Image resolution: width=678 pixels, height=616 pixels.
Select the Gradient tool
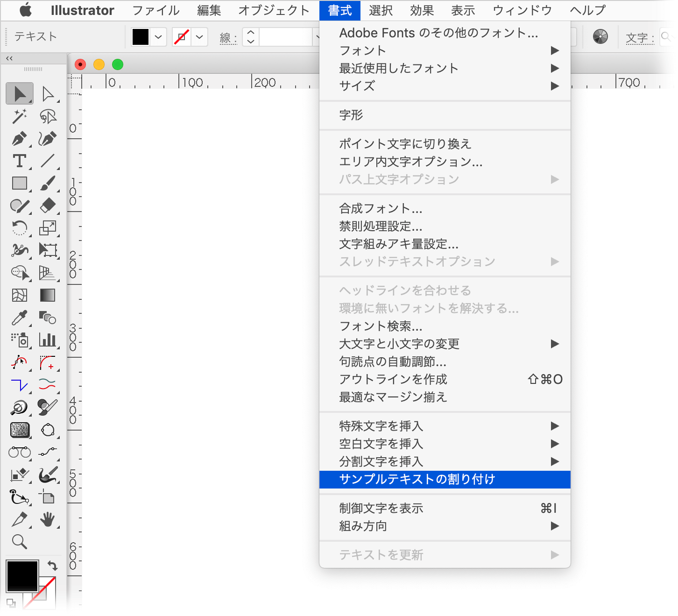click(x=48, y=295)
